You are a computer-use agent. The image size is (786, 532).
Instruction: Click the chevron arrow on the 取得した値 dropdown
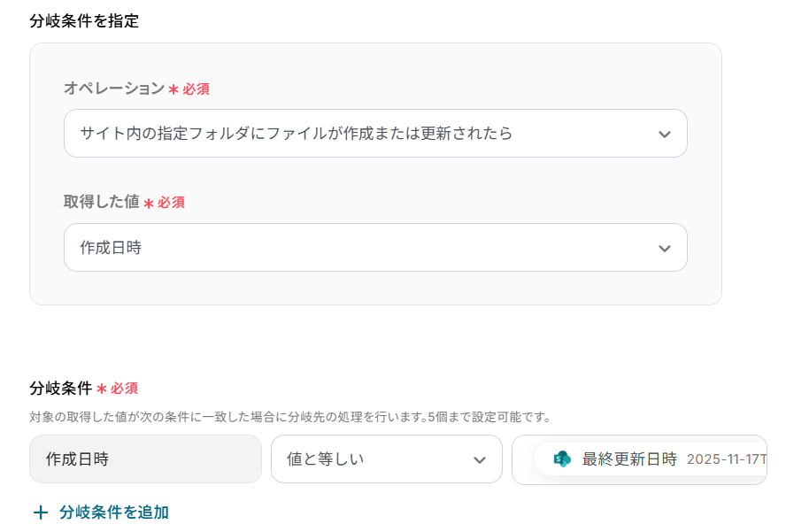point(665,249)
